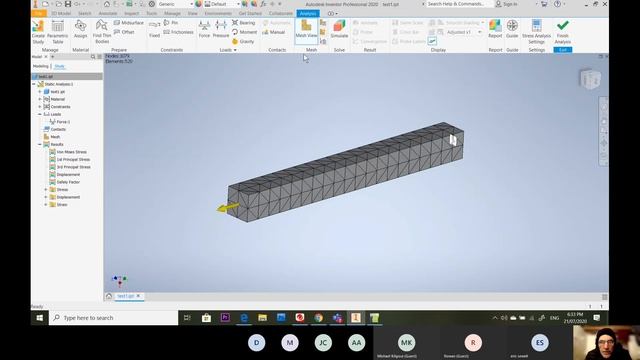Switch to the Manage ribbon tab
This screenshot has width=640, height=360.
point(172,13)
